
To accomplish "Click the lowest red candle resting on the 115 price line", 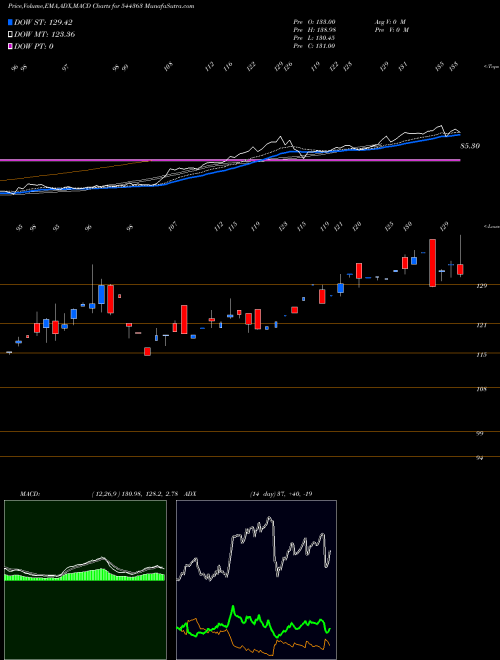I will tap(147, 351).
